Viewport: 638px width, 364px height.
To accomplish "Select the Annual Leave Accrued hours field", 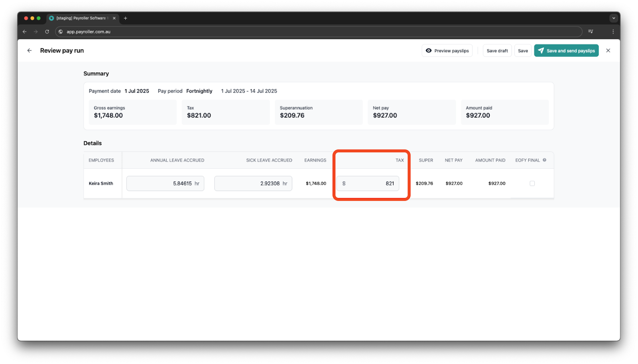I will [165, 183].
